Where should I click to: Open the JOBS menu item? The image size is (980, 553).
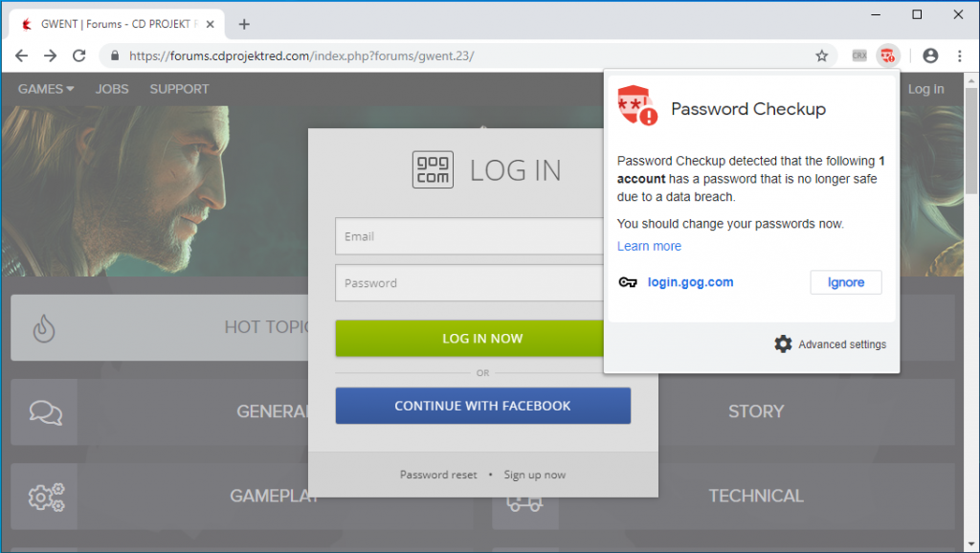point(112,89)
